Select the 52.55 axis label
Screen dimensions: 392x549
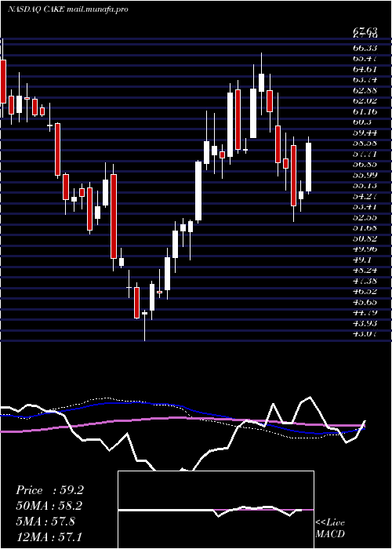tap(365, 217)
